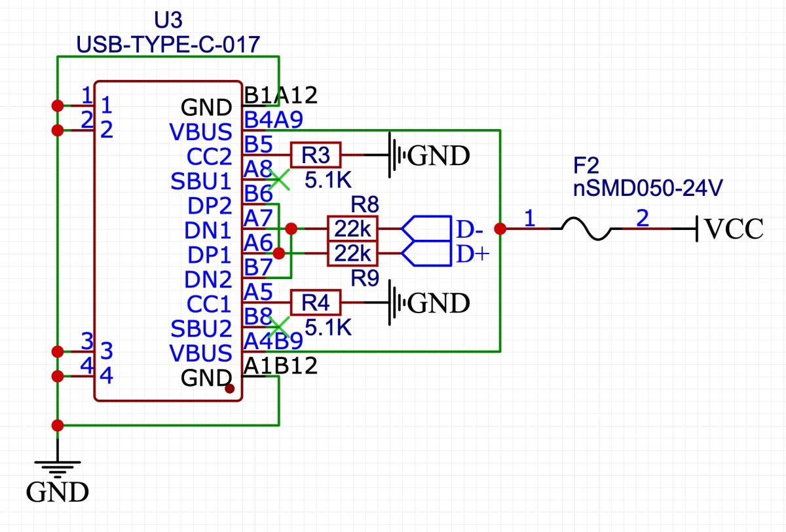The height and width of the screenshot is (532, 786).
Task: Click the A7 pin number label
Action: (257, 218)
